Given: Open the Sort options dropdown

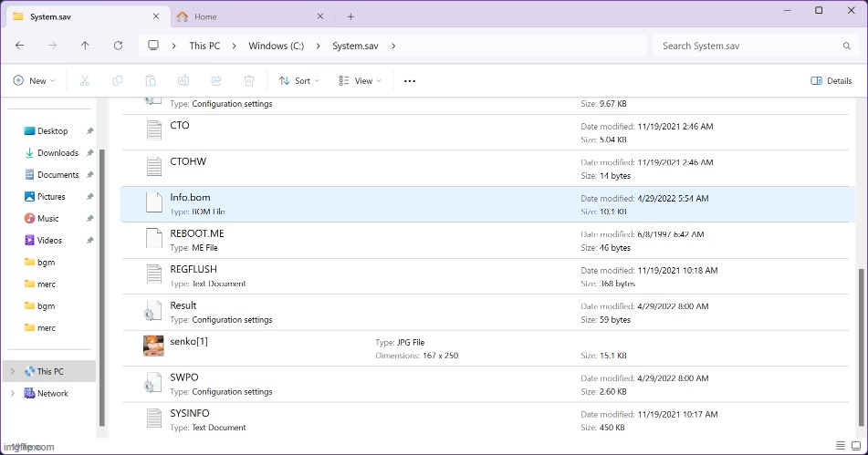Looking at the screenshot, I should click(x=299, y=81).
